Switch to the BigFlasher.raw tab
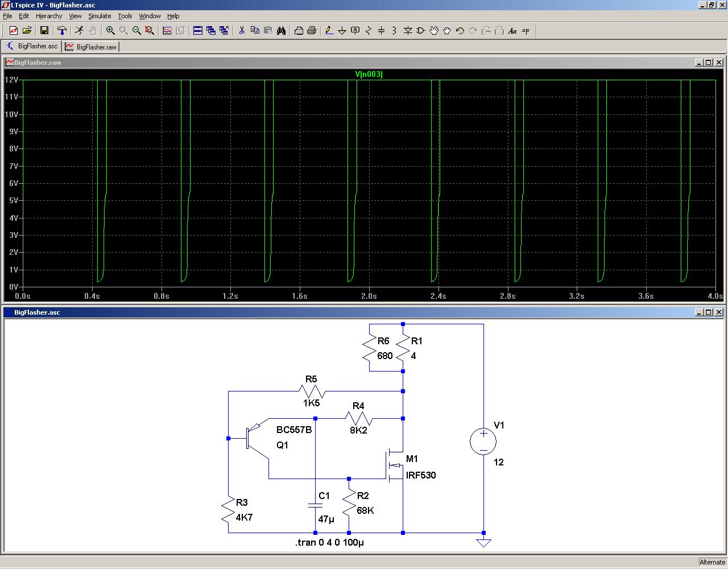The image size is (728, 569). pyautogui.click(x=91, y=47)
